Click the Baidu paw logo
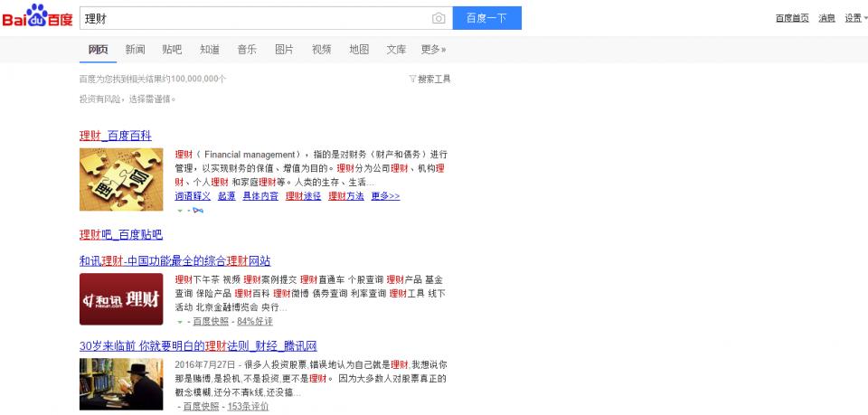The image size is (868, 415). click(x=36, y=15)
